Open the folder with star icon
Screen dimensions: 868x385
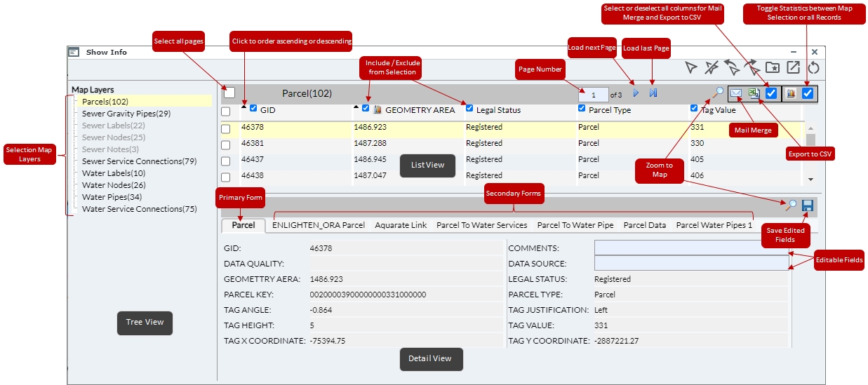[773, 68]
